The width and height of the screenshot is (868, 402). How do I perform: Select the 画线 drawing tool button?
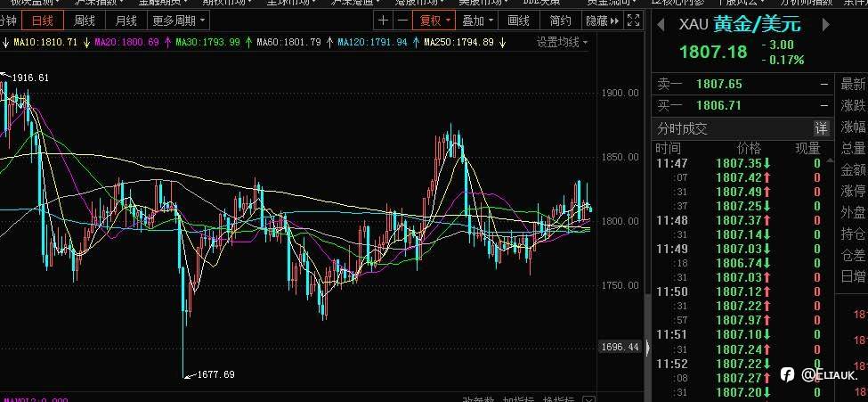point(519,21)
